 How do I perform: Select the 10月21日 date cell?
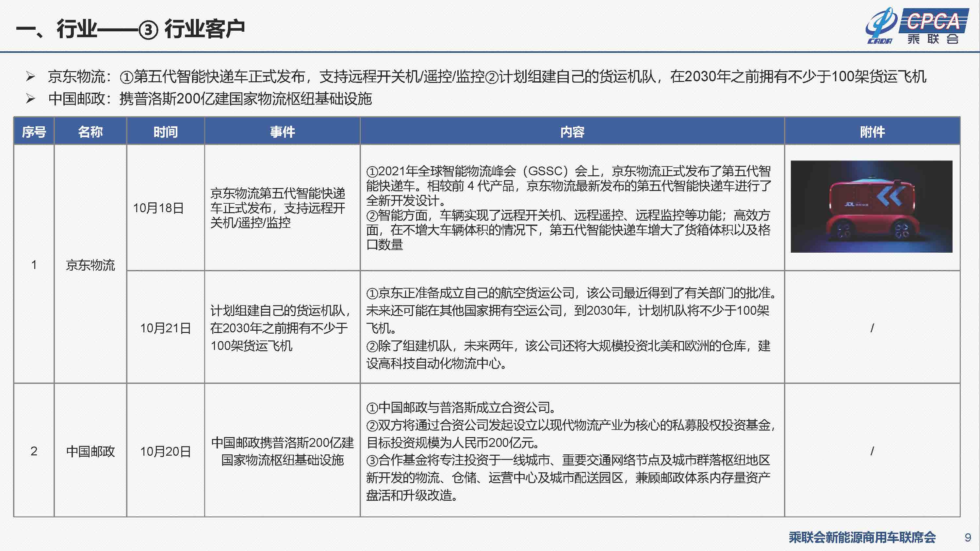coord(166,327)
